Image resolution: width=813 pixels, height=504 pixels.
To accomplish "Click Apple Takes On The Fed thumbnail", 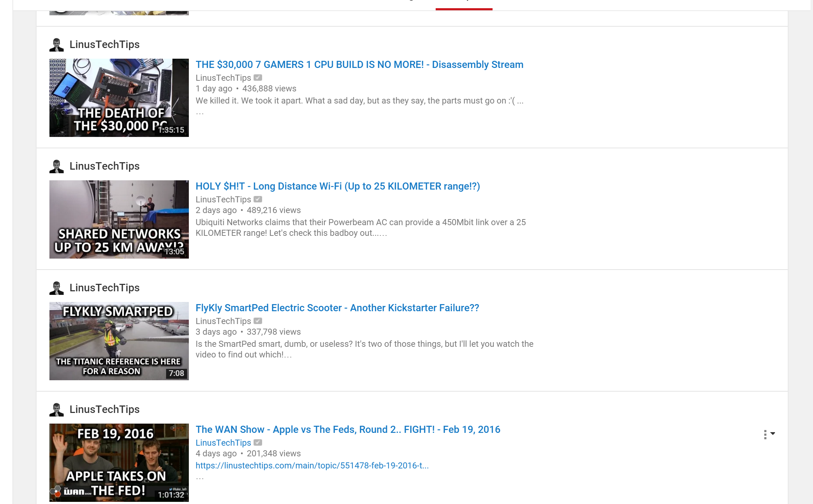I will [119, 462].
